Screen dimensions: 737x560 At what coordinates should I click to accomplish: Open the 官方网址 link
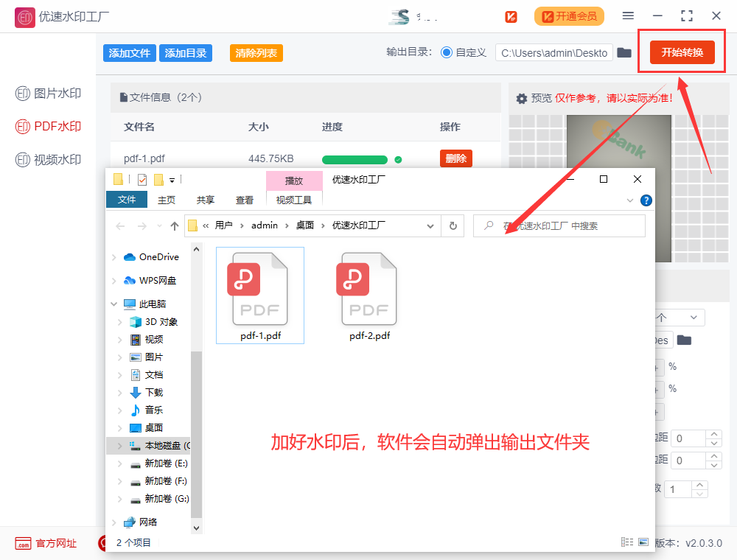(x=46, y=544)
